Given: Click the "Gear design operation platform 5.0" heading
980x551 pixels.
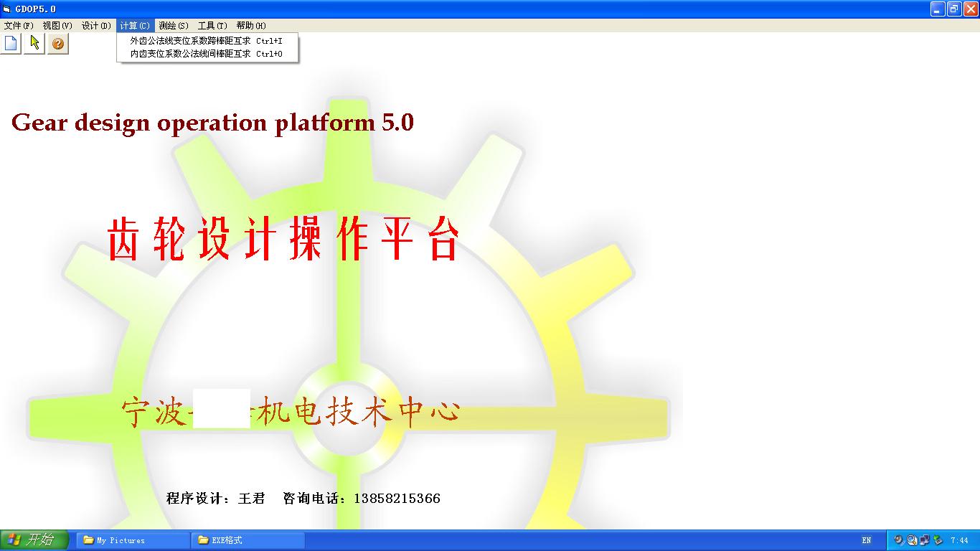Looking at the screenshot, I should click(x=212, y=123).
